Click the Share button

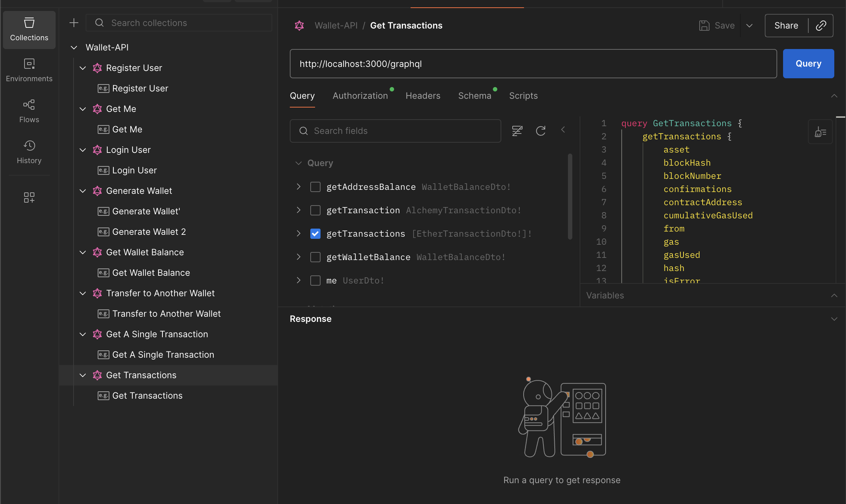pos(786,26)
